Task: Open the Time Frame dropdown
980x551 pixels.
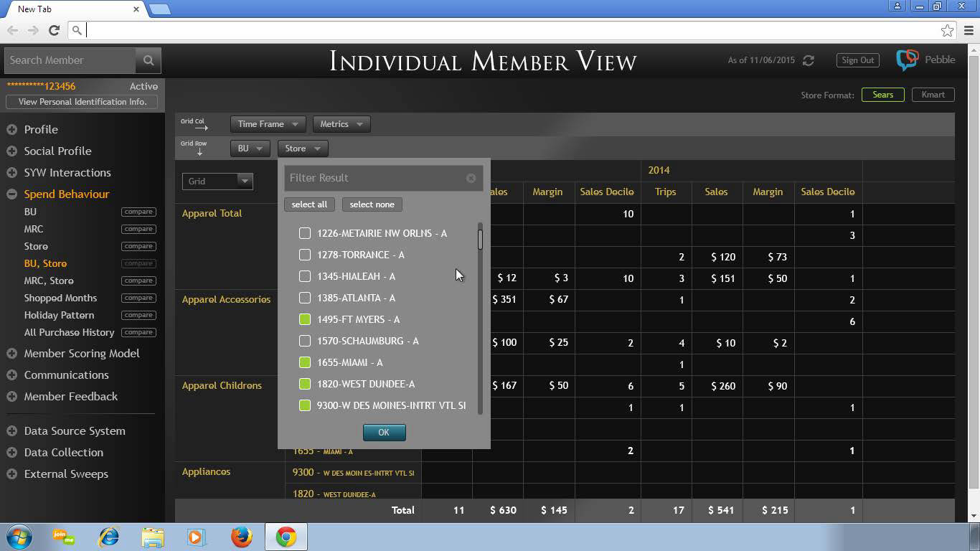Action: point(268,124)
